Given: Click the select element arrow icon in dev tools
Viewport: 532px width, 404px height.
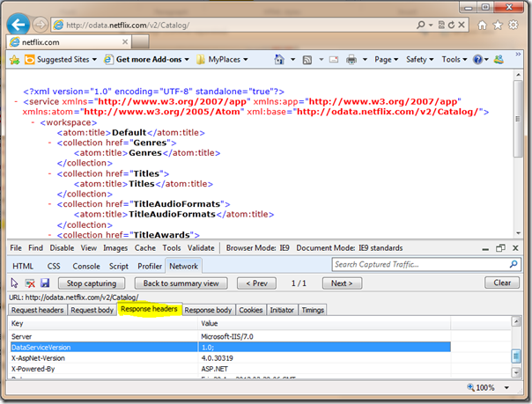Looking at the screenshot, I should pos(15,283).
